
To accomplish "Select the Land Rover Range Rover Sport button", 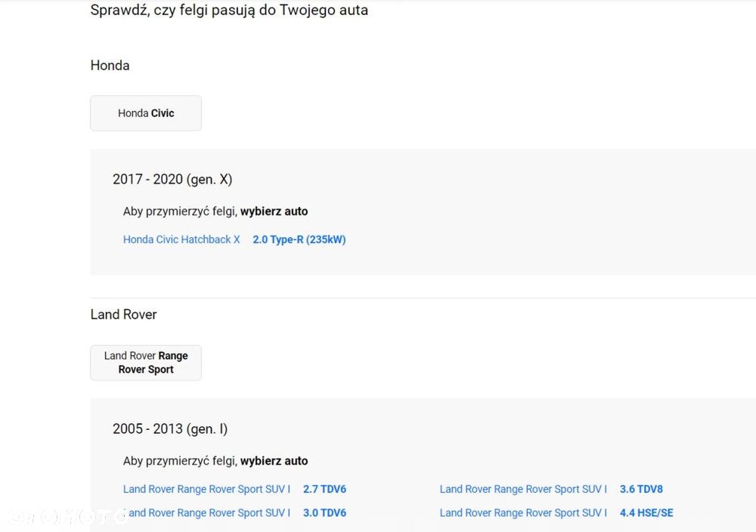I will click(x=146, y=363).
